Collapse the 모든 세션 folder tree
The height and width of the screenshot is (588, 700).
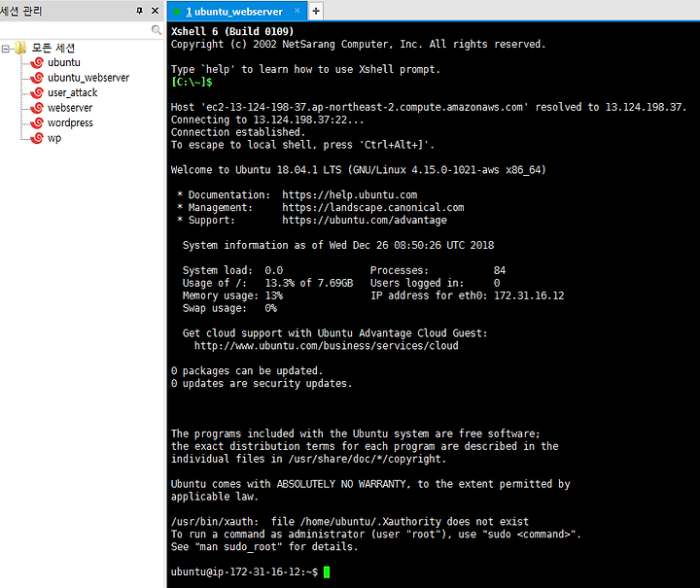(6, 49)
